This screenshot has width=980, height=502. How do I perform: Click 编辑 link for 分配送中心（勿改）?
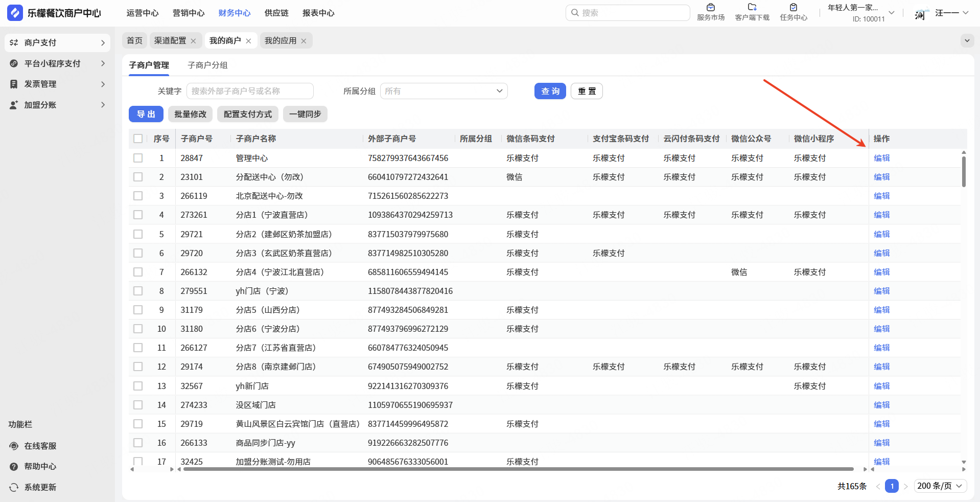click(x=881, y=177)
